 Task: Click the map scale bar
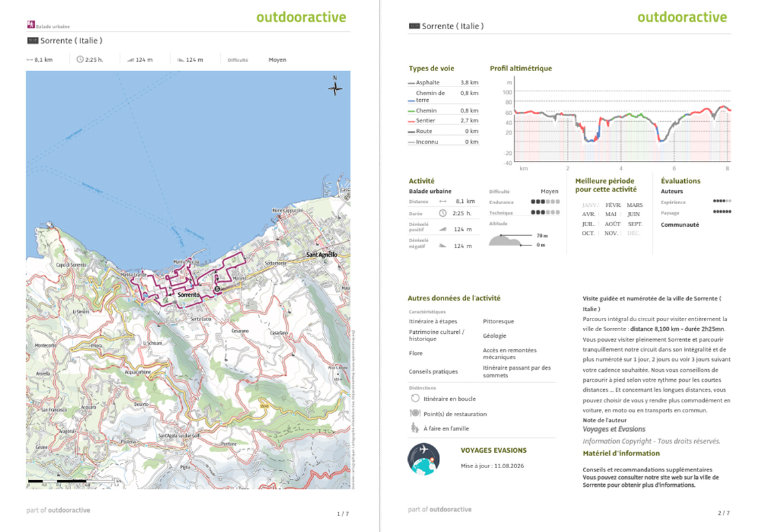tap(72, 481)
